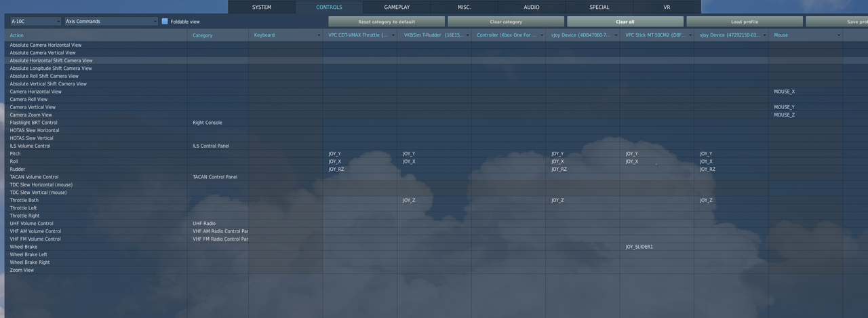This screenshot has height=318, width=868.
Task: Select the Flashlight BRT Control action
Action: [x=33, y=123]
